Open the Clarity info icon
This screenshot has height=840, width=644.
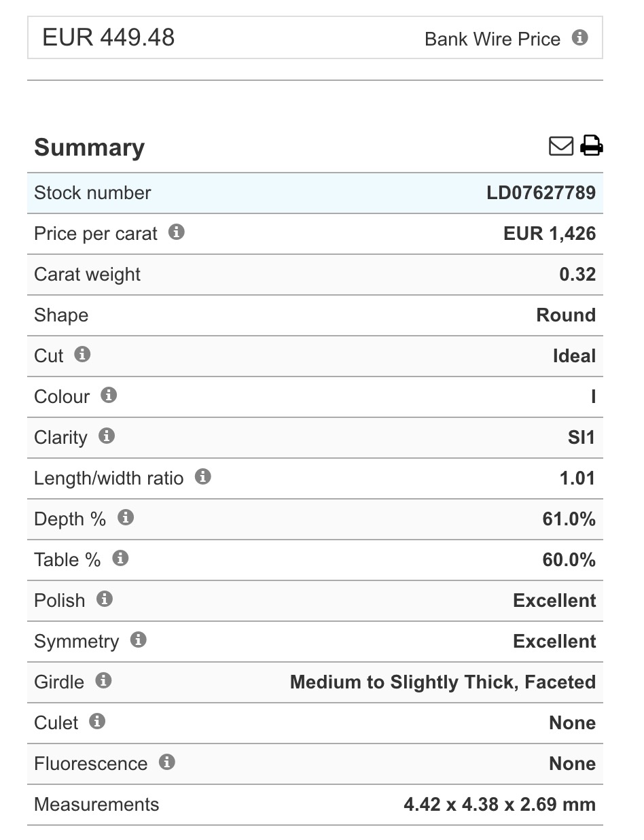[107, 436]
